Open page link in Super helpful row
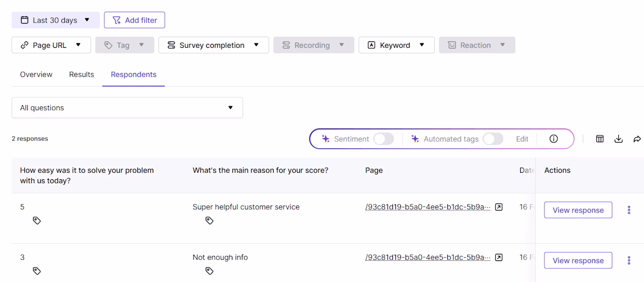This screenshot has width=644, height=282. pos(428,207)
